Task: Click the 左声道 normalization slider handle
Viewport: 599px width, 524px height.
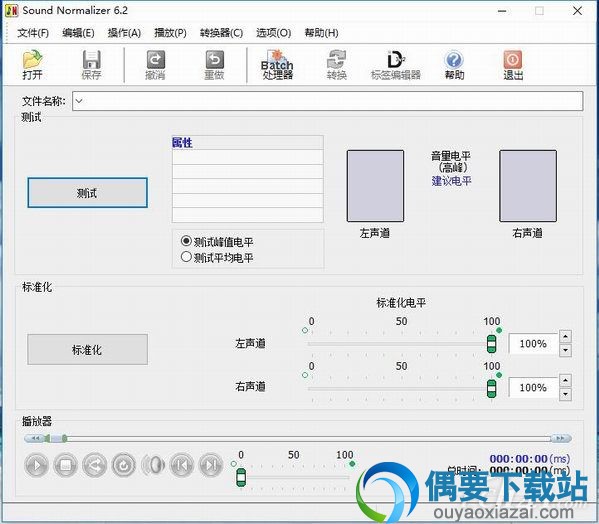Action: (492, 344)
